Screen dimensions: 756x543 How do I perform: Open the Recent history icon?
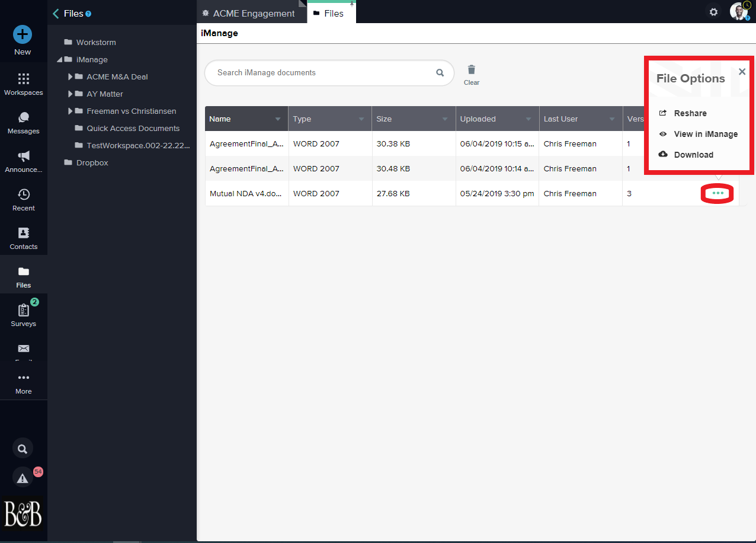24,194
